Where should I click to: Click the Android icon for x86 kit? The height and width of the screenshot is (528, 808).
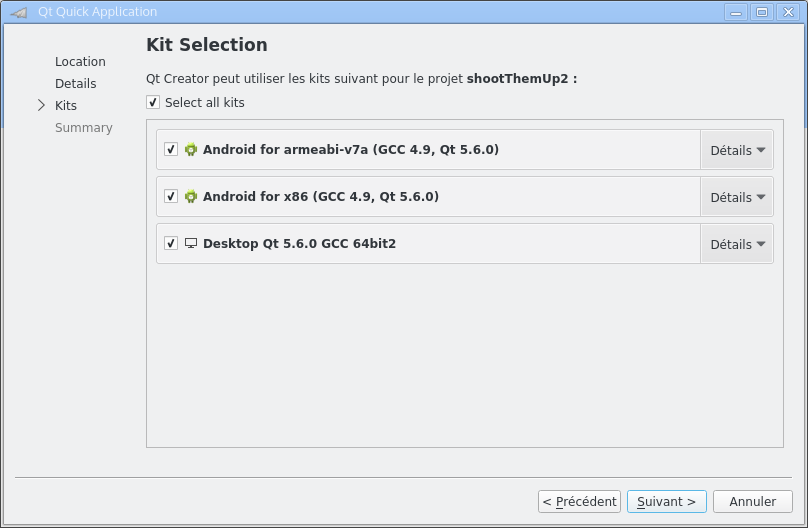(191, 197)
